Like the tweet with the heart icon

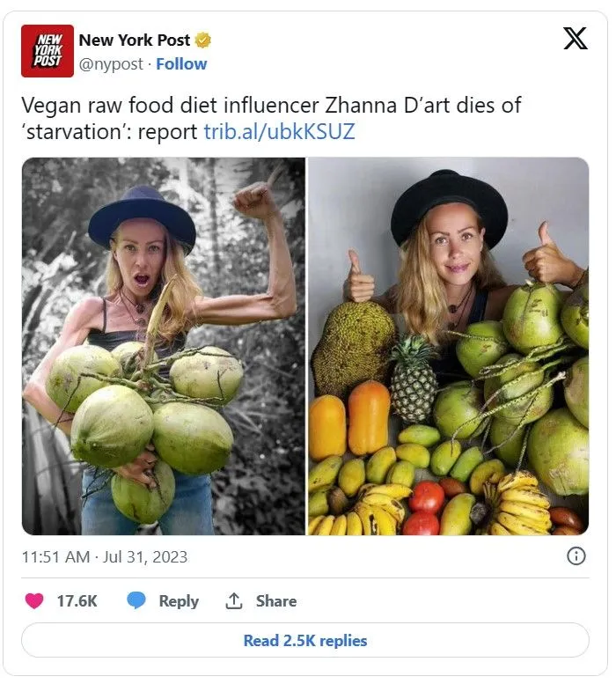point(34,601)
